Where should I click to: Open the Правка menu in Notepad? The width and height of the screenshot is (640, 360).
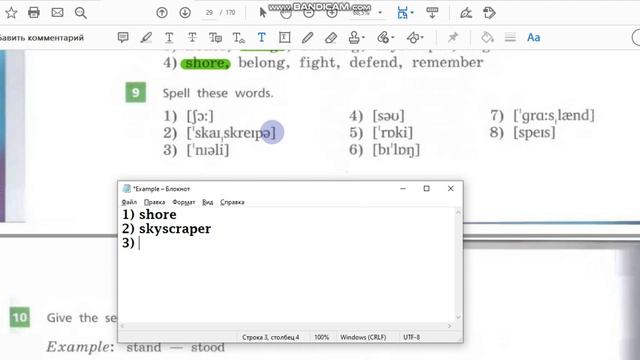click(x=154, y=202)
